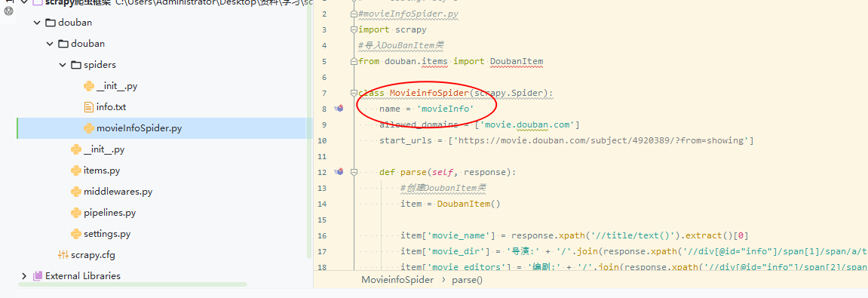Select parse() in the breadcrumb bar

click(x=468, y=280)
